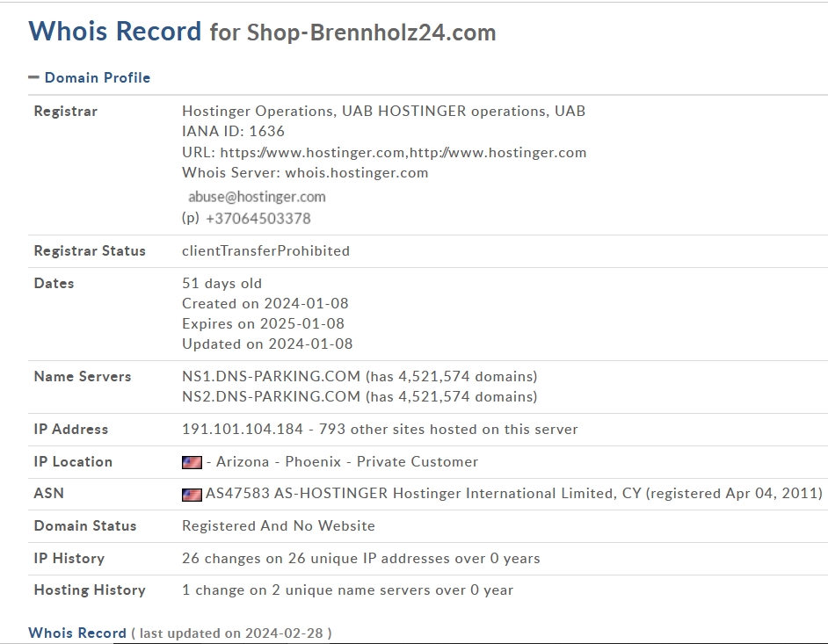Click 'Expires on 2025-01-08' text

point(263,323)
